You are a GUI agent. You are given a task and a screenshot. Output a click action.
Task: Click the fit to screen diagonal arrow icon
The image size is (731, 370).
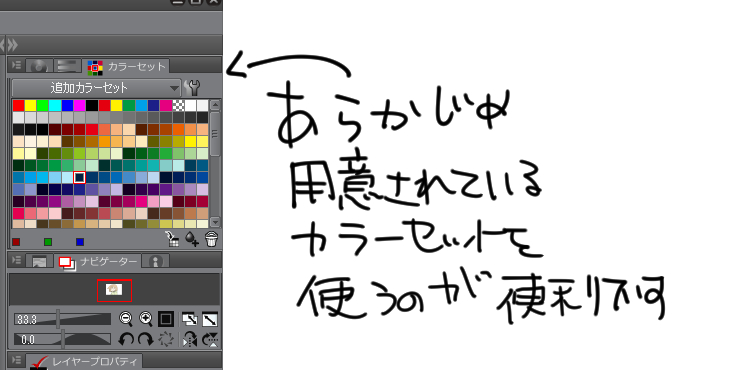(x=209, y=319)
